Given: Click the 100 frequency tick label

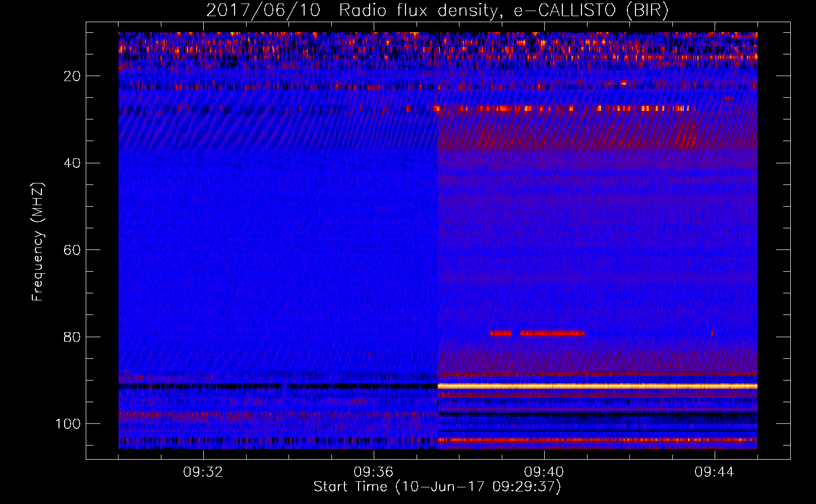Looking at the screenshot, I should click(x=69, y=424).
